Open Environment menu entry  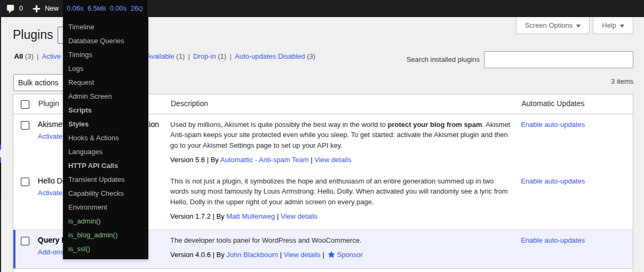click(106, 207)
